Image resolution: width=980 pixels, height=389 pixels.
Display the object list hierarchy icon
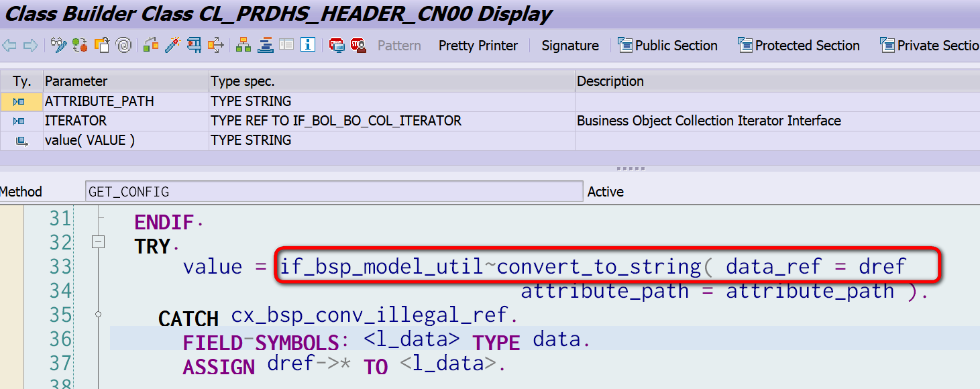pyautogui.click(x=243, y=46)
